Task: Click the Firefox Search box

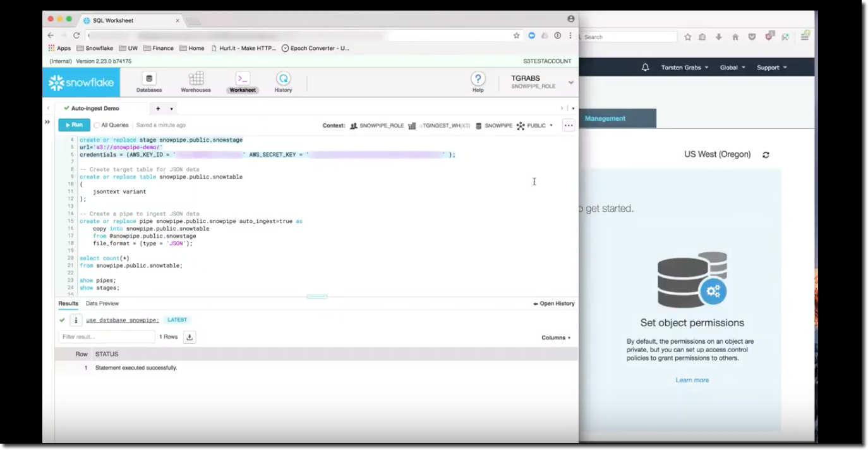Action: pyautogui.click(x=628, y=37)
